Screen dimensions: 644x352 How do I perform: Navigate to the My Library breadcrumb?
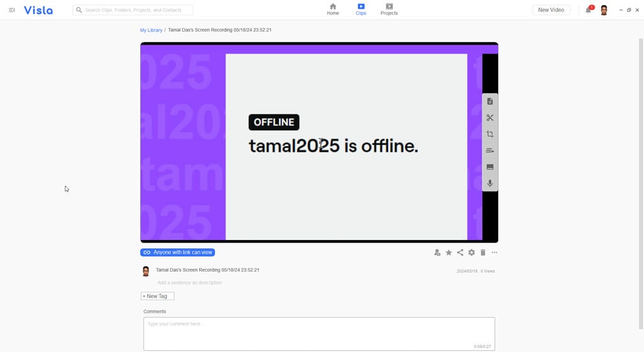point(151,30)
